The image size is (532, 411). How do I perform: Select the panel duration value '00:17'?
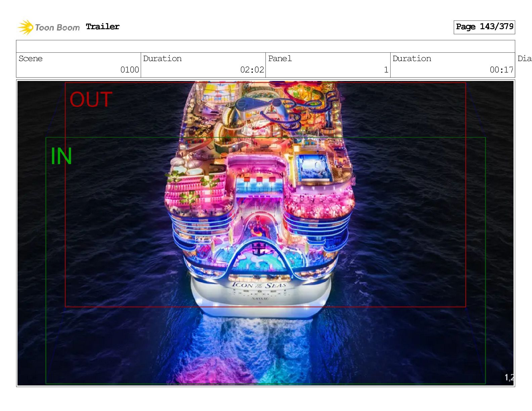coord(501,70)
